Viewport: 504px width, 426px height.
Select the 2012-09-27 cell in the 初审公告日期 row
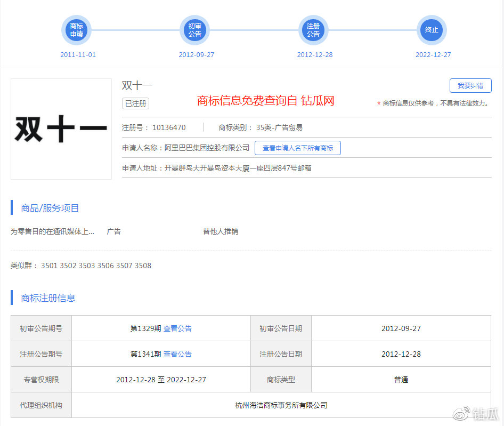pos(401,328)
